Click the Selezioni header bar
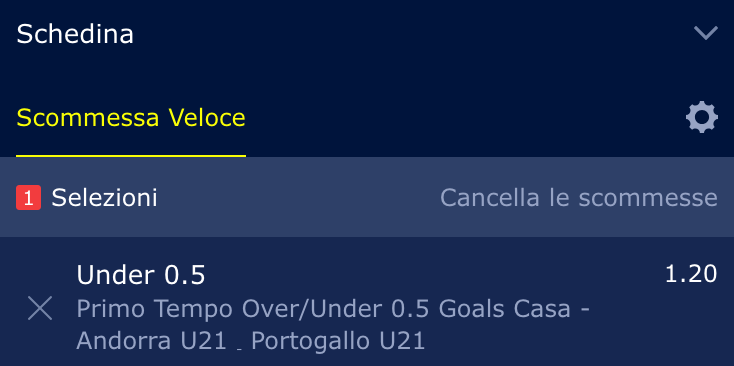This screenshot has height=366, width=734. click(367, 197)
